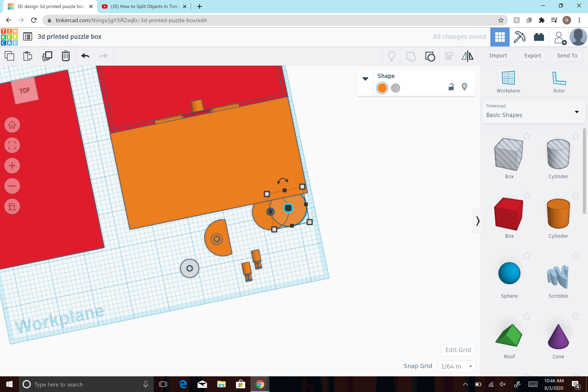
Task: Open the Basic Shapes category dropdown
Action: click(x=534, y=111)
